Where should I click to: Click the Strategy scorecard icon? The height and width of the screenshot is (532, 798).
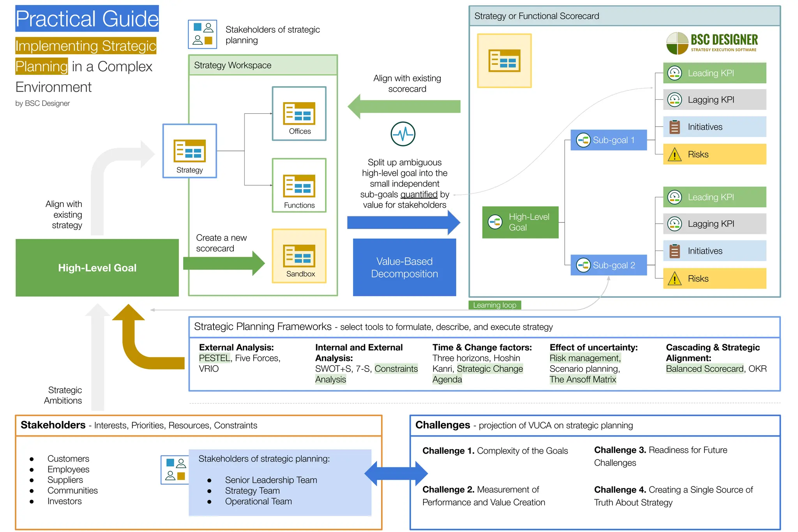coord(189,150)
